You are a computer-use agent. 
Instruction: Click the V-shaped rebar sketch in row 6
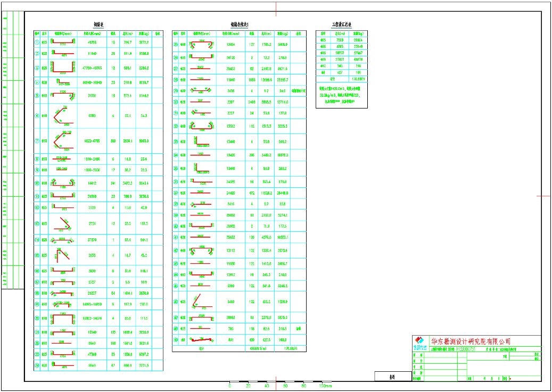click(x=62, y=116)
